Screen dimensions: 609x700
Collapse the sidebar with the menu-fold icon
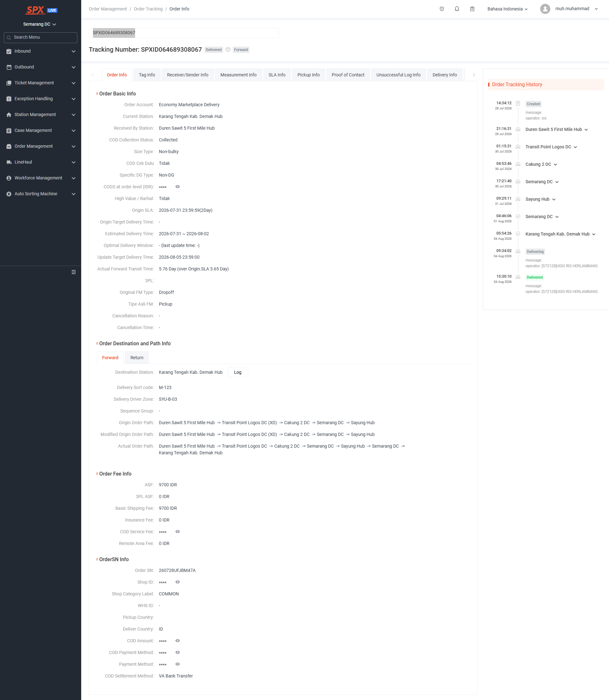pyautogui.click(x=73, y=272)
